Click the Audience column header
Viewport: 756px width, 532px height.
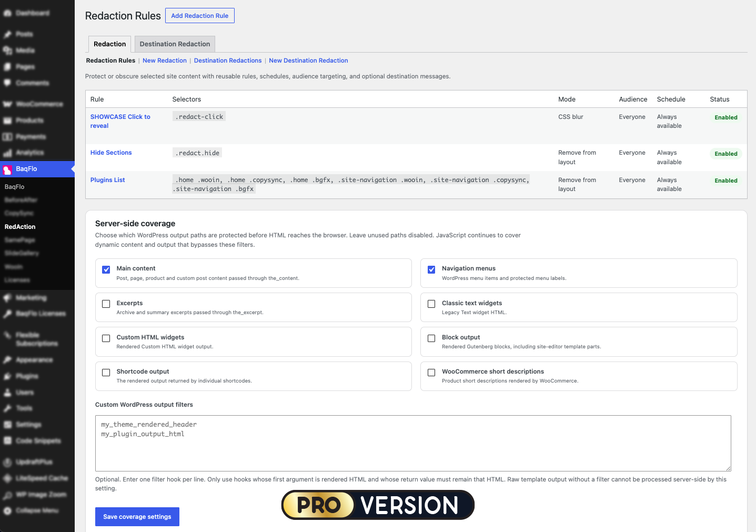click(633, 99)
